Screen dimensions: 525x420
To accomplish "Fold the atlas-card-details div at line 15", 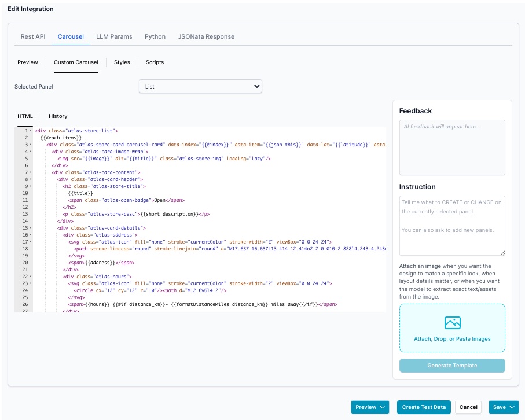I will coord(30,228).
